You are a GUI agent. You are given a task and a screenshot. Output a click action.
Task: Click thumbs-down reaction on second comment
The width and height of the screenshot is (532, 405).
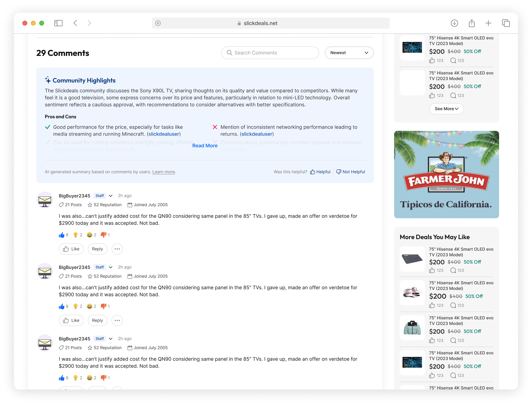pos(104,306)
